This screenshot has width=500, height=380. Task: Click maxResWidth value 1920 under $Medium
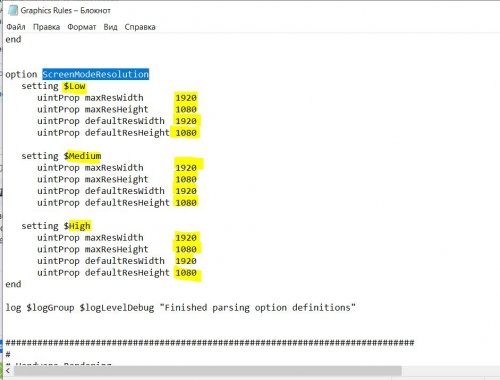click(186, 168)
